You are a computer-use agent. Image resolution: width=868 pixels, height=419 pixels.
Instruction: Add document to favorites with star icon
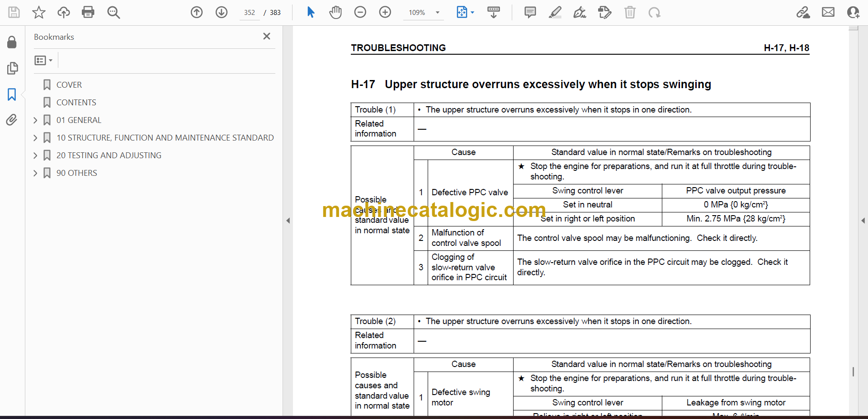click(x=39, y=12)
